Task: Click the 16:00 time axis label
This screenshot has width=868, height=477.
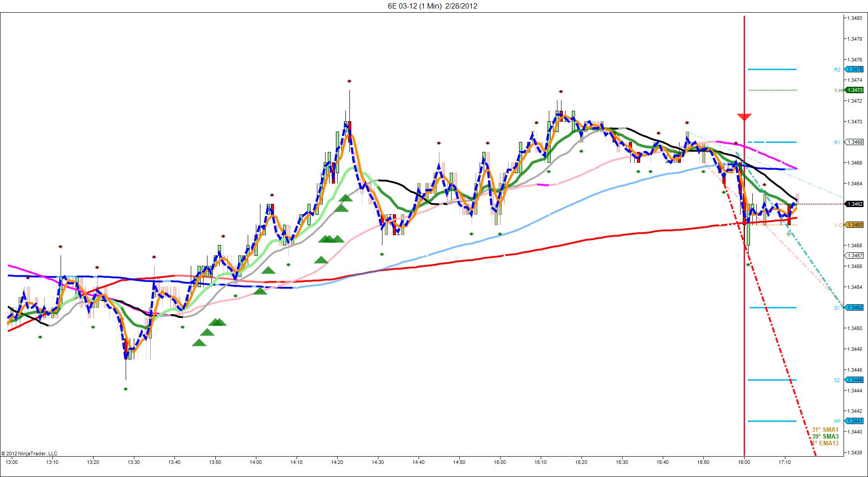Action: coord(744,462)
